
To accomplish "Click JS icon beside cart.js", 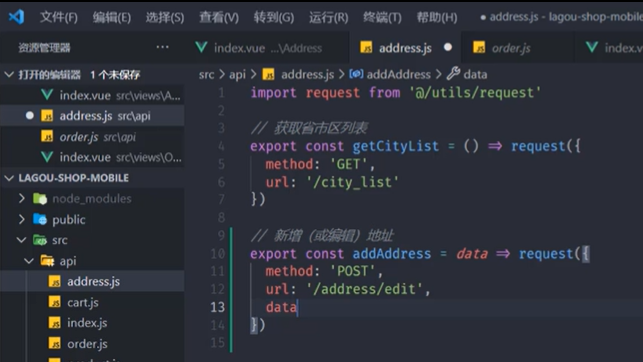I will coord(55,302).
